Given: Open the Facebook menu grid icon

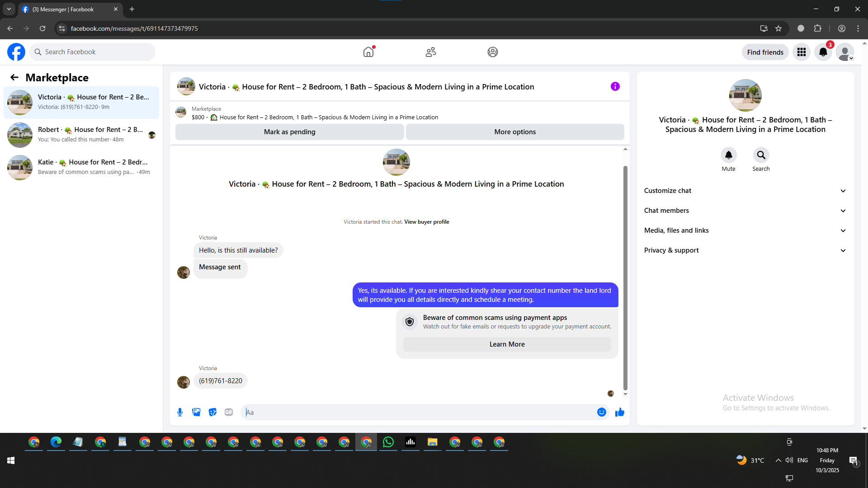Looking at the screenshot, I should click(802, 52).
